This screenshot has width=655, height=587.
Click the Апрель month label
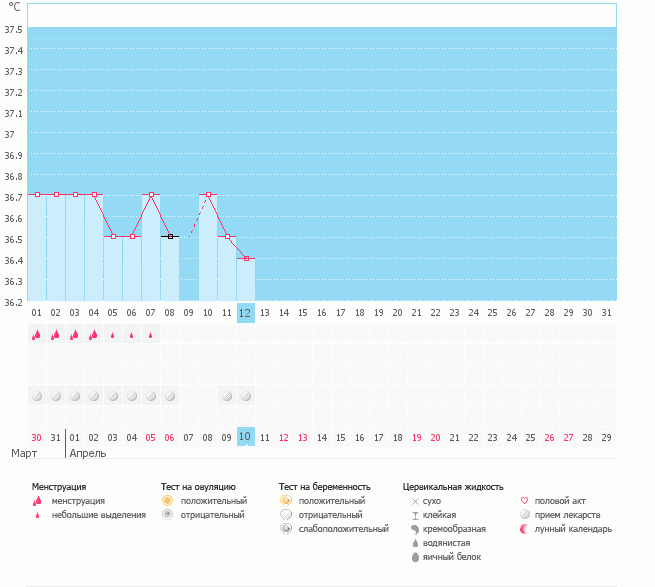(85, 453)
